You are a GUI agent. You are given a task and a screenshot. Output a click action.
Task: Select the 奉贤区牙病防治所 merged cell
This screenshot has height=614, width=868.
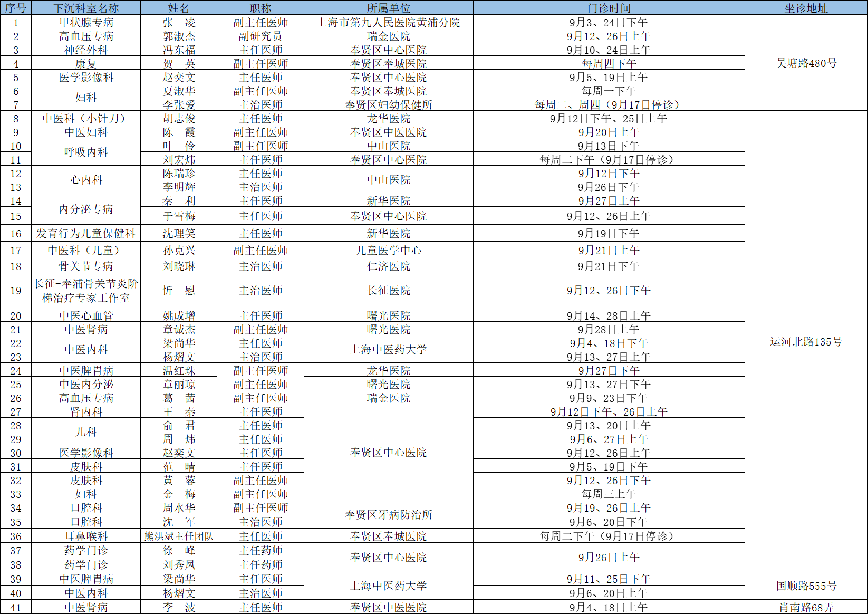click(x=389, y=514)
